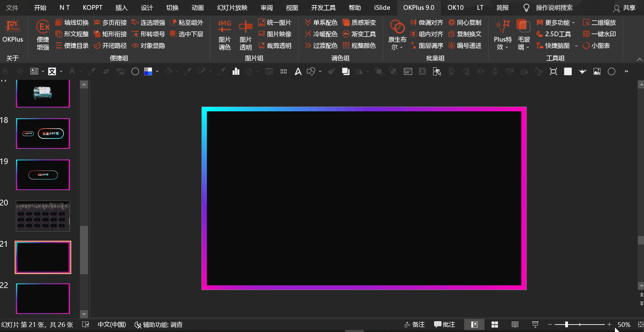The width and height of the screenshot is (644, 332).
Task: Toggle the spell check status icon
Action: [86, 325]
